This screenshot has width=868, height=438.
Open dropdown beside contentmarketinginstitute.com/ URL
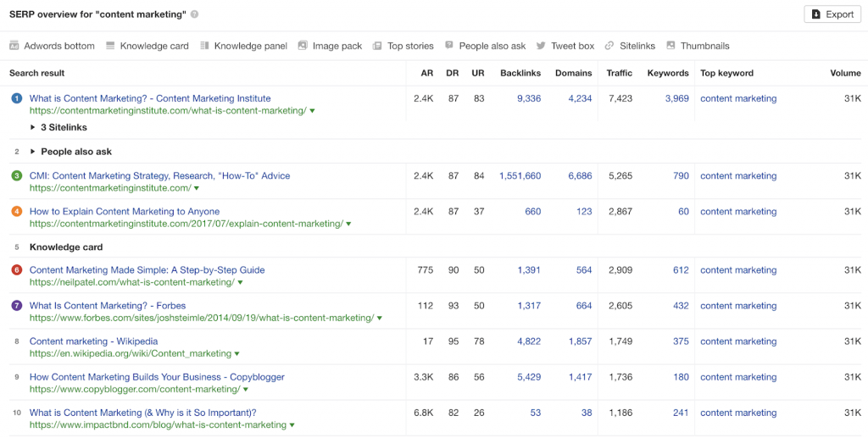pos(197,188)
